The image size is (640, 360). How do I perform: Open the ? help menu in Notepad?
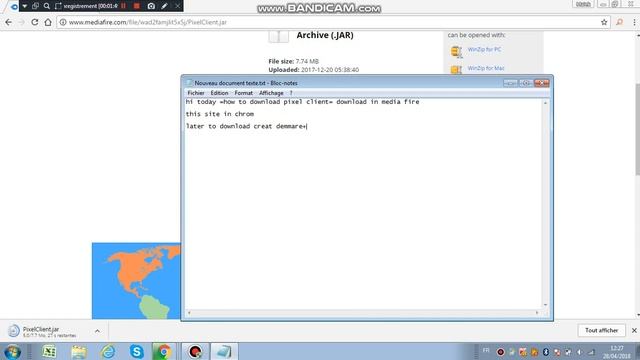click(x=291, y=93)
